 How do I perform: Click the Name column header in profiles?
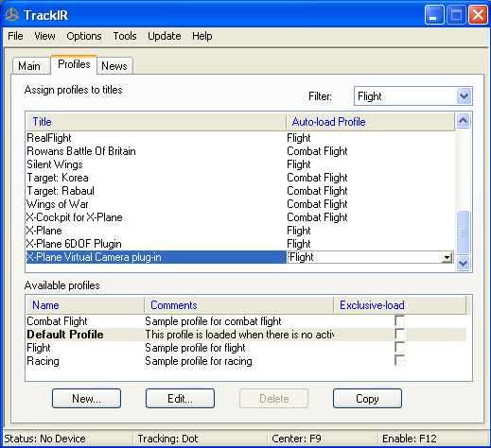click(x=85, y=305)
